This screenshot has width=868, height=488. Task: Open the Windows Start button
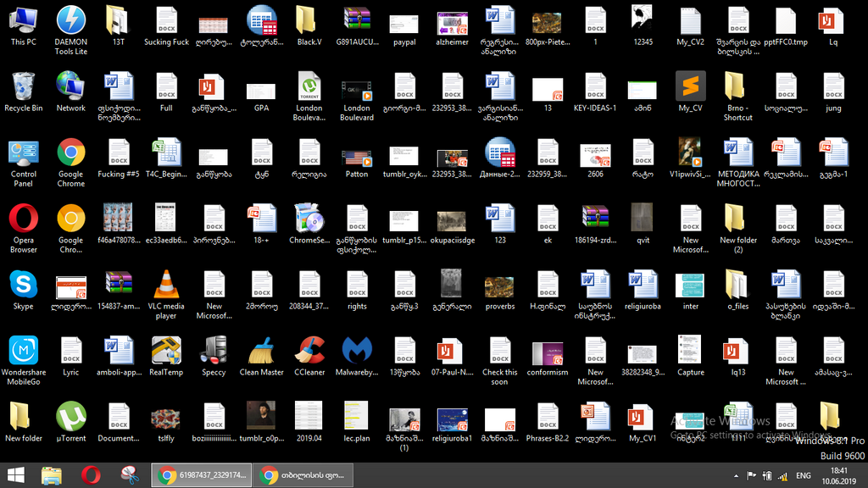(x=16, y=475)
